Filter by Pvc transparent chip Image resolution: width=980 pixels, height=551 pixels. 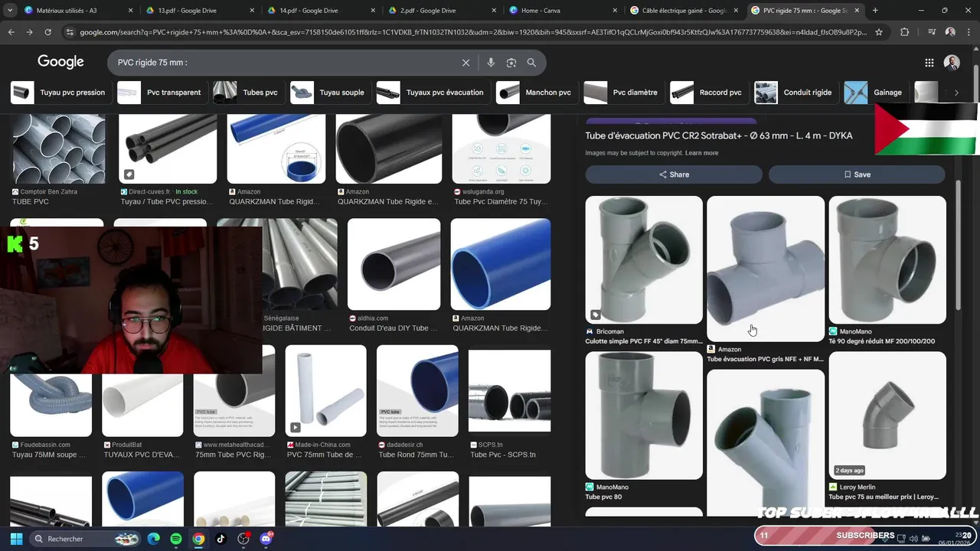click(161, 93)
